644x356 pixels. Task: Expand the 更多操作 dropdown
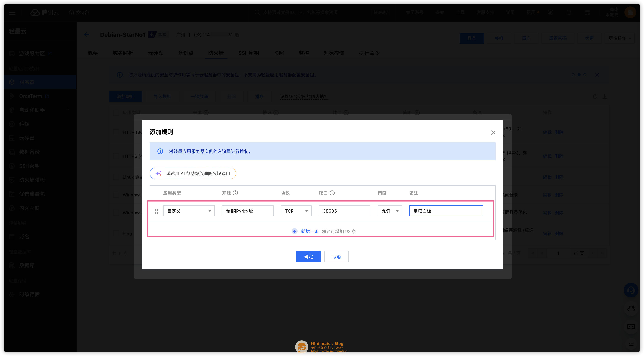tap(620, 38)
